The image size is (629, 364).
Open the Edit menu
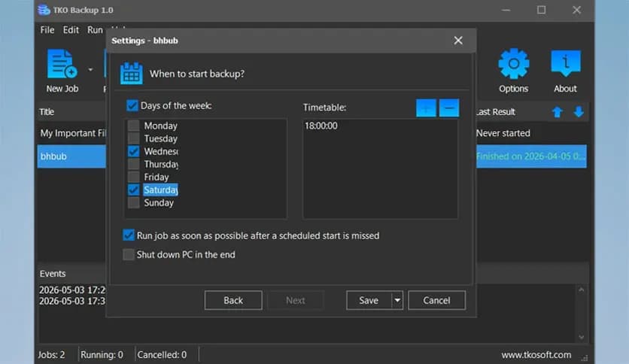(x=71, y=30)
